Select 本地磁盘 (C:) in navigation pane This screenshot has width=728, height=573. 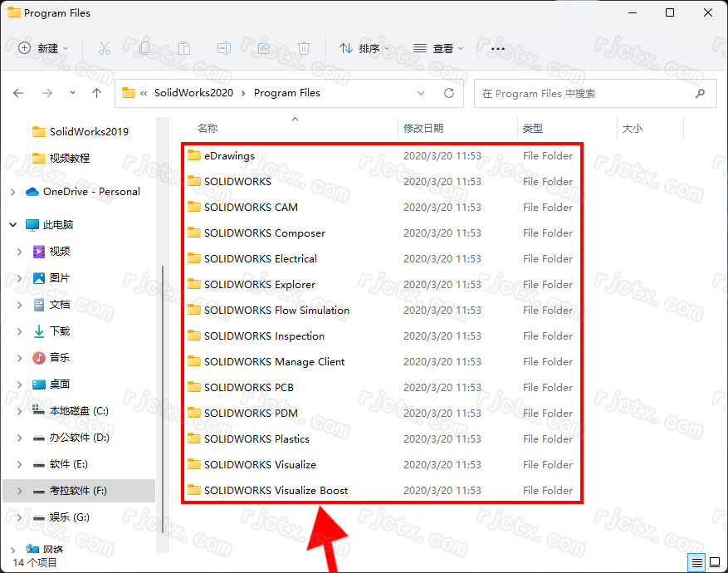(79, 411)
